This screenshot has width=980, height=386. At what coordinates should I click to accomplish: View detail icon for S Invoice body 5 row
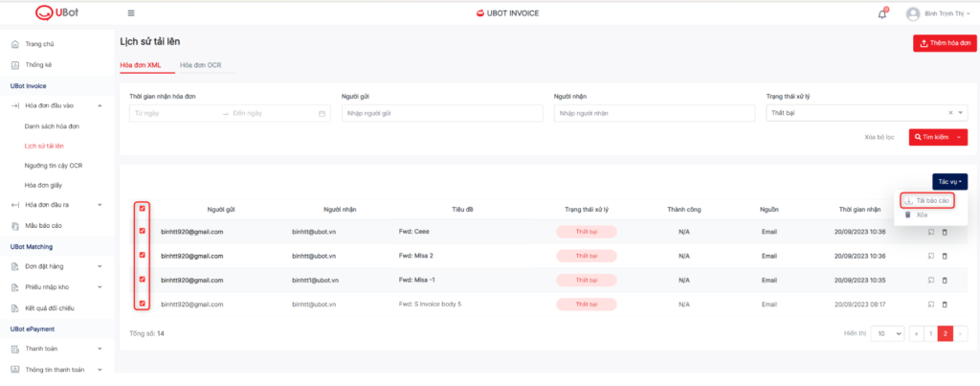(x=930, y=305)
